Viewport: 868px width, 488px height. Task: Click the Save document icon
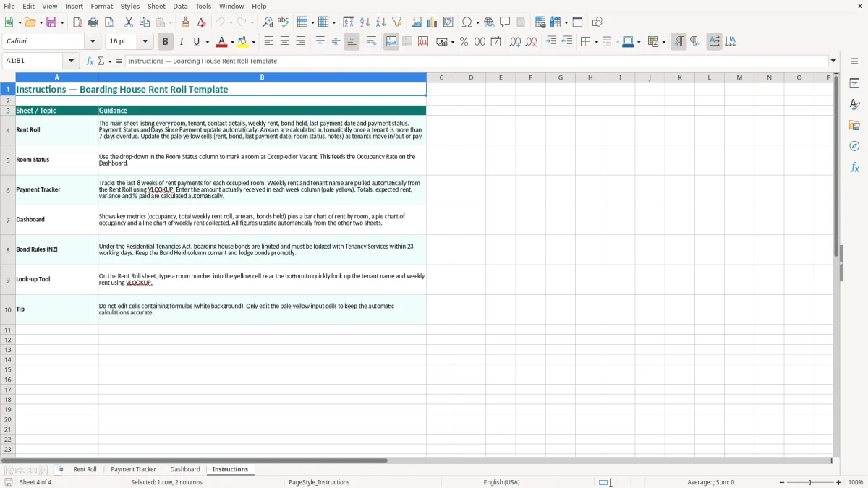tap(51, 22)
